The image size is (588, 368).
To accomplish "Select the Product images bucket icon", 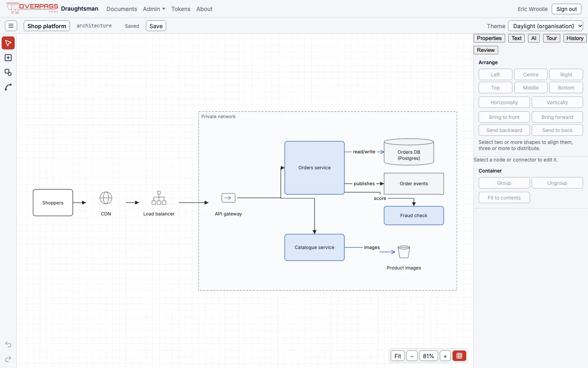I will (404, 252).
